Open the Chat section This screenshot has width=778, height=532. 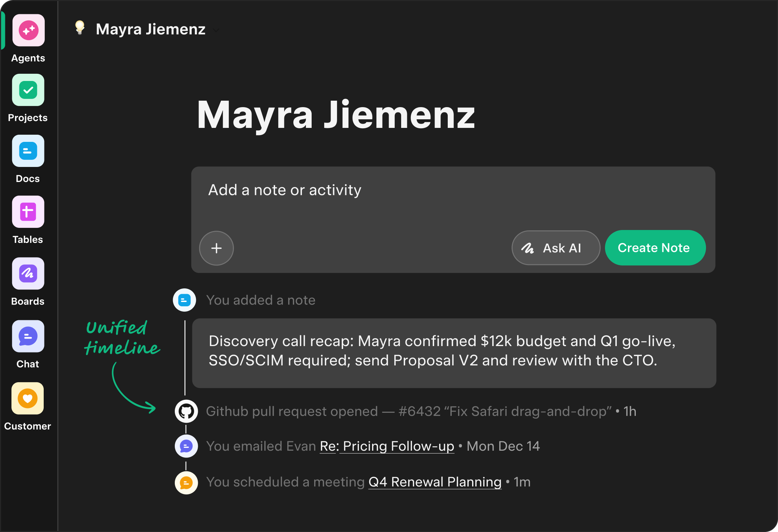point(28,336)
